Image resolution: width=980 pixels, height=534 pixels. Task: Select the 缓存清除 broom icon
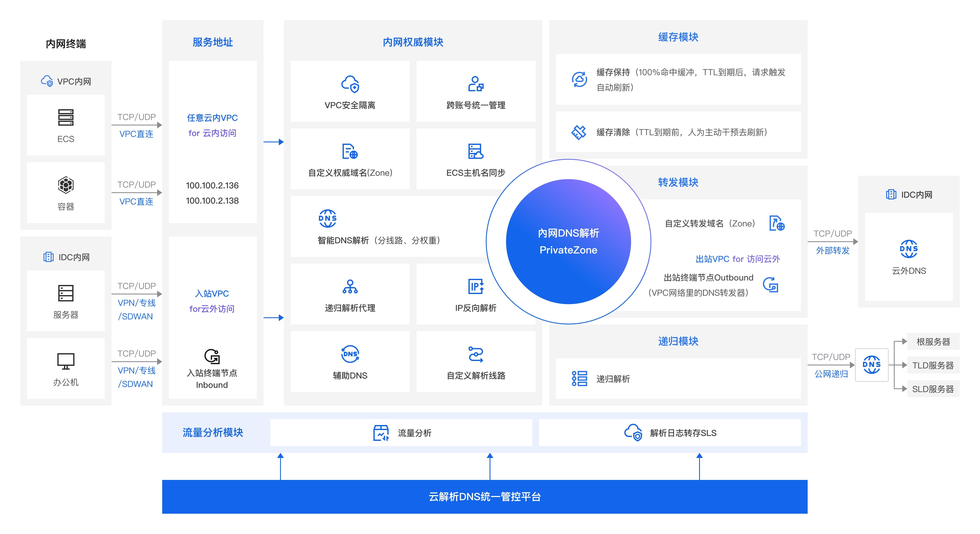579,132
